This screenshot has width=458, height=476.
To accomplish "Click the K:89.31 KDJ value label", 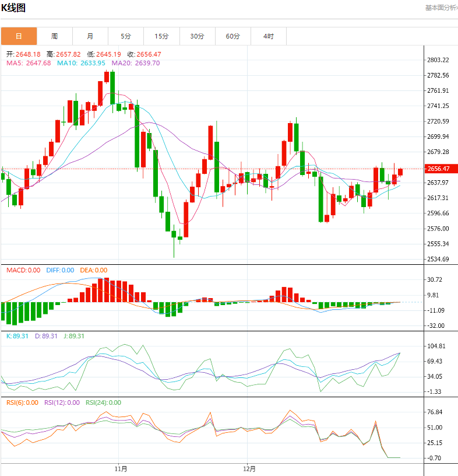I will pos(16,336).
